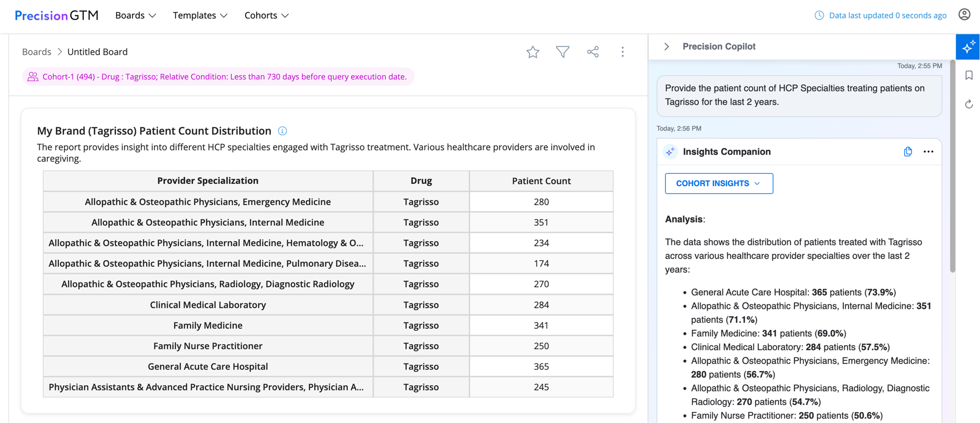The height and width of the screenshot is (423, 980).
Task: Click the user prompt message bubble
Action: [x=799, y=96]
